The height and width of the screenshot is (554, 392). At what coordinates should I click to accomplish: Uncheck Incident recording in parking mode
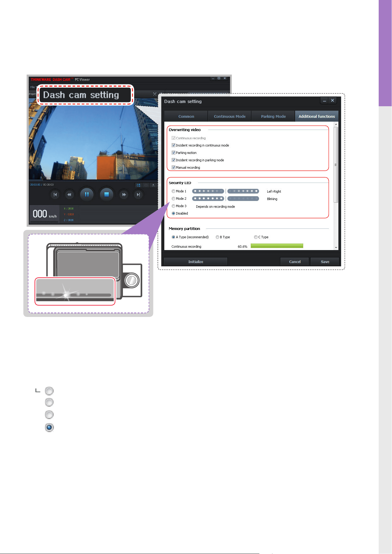tap(173, 160)
